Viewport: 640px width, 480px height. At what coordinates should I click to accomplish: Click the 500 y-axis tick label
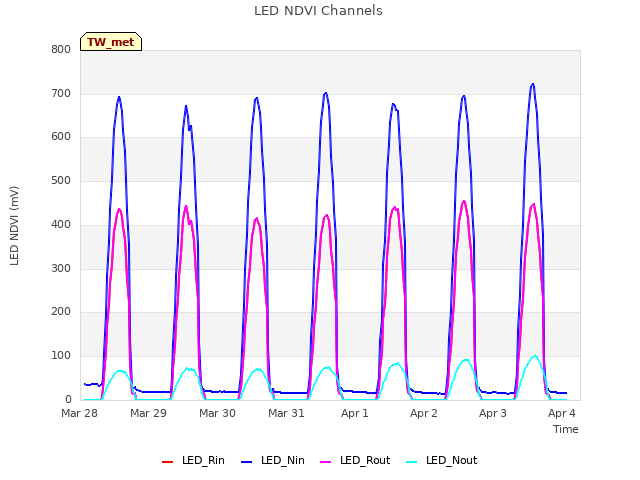click(61, 180)
